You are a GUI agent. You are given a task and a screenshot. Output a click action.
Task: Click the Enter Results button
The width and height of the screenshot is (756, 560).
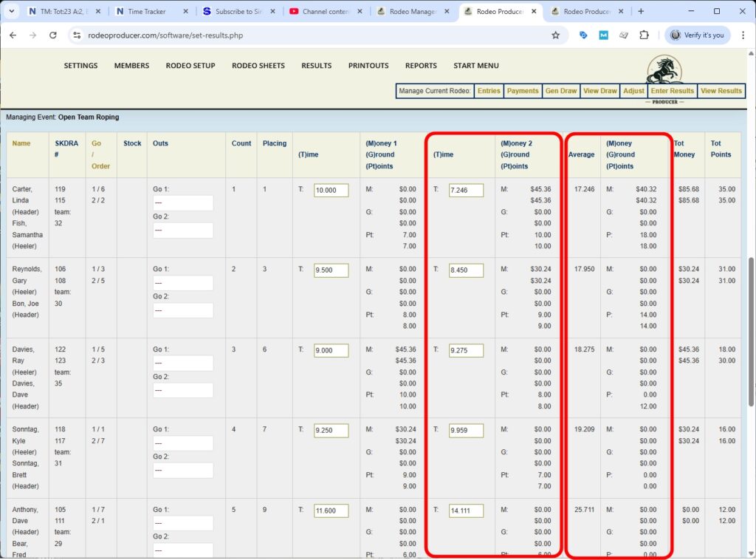[672, 91]
